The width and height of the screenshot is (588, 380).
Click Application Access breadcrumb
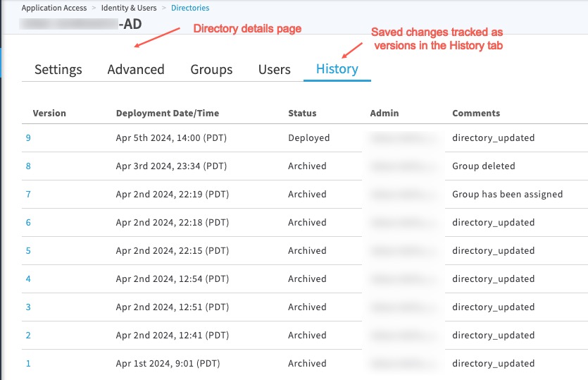(54, 8)
